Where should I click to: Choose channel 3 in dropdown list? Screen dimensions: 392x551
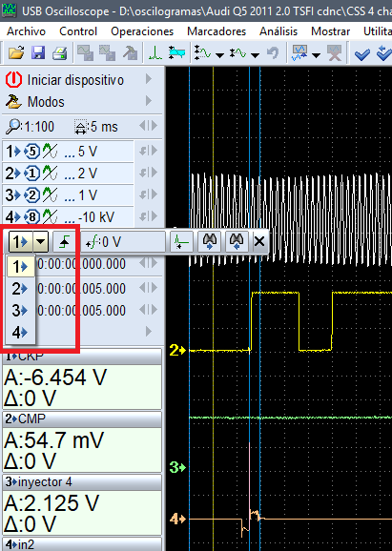pyautogui.click(x=21, y=311)
